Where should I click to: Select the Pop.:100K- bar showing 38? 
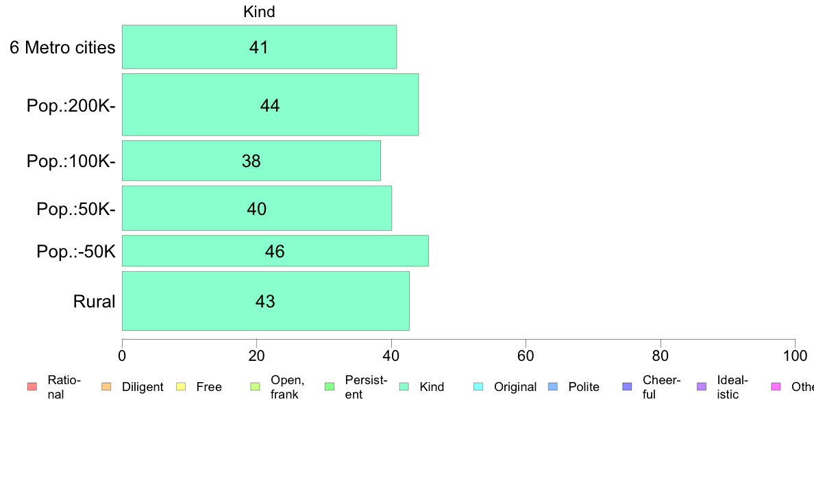click(251, 161)
